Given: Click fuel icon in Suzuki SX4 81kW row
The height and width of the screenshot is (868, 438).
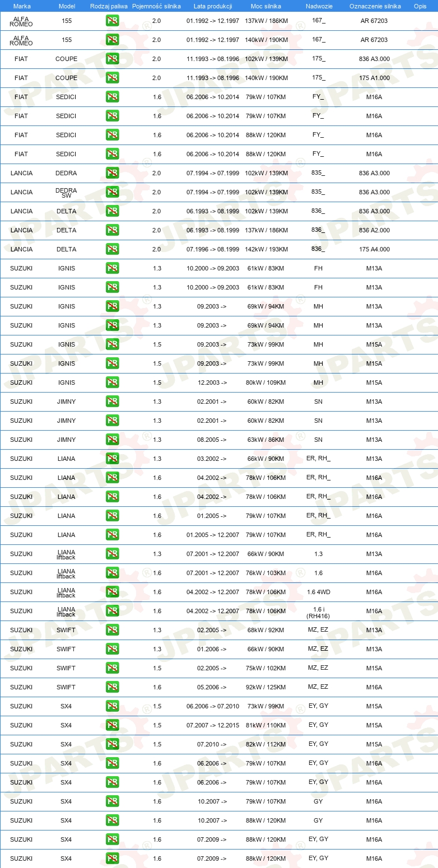Looking at the screenshot, I should (x=112, y=725).
